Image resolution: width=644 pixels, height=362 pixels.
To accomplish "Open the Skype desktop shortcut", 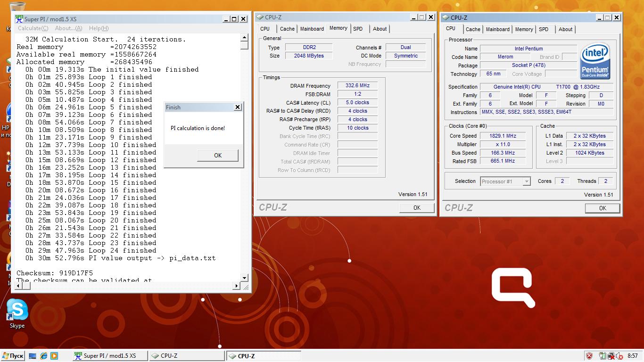I will click(17, 313).
